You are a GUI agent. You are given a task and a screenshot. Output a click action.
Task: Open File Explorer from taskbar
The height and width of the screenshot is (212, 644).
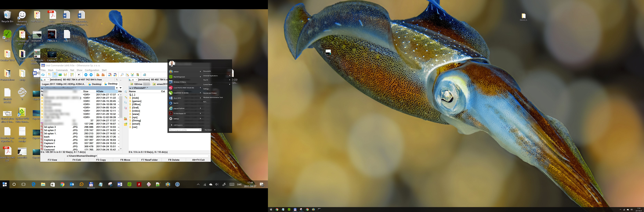43,184
